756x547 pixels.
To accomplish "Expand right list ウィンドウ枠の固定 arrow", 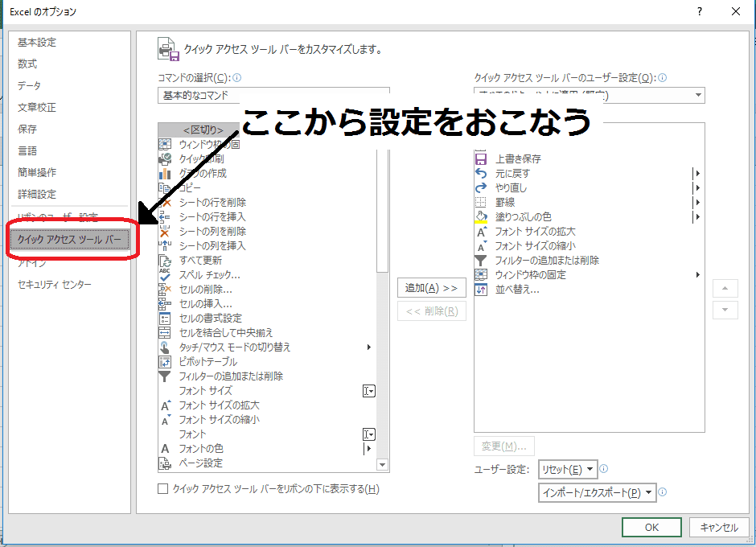I will point(697,275).
